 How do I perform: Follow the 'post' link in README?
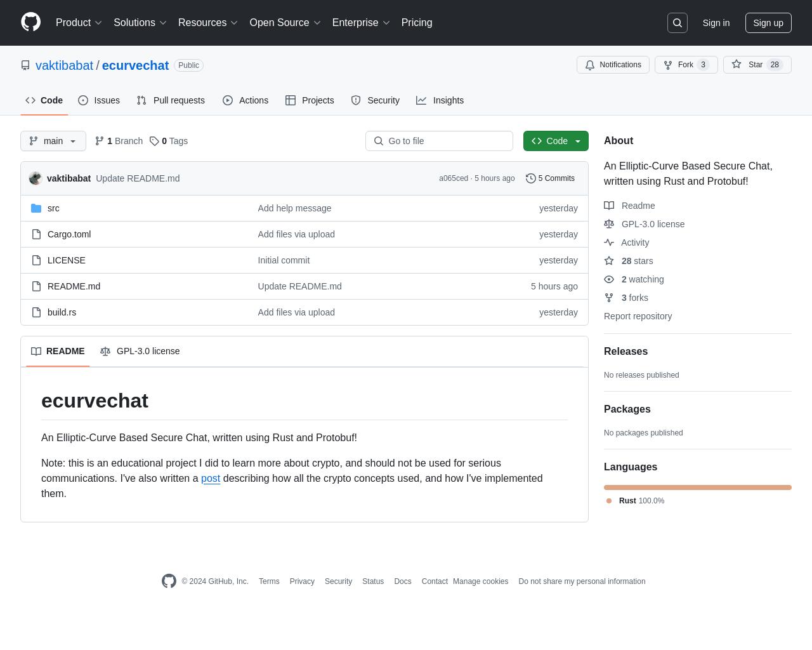[211, 478]
